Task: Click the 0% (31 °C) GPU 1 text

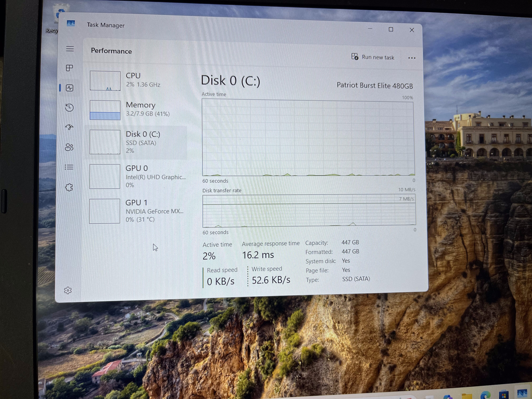Action: (x=140, y=219)
